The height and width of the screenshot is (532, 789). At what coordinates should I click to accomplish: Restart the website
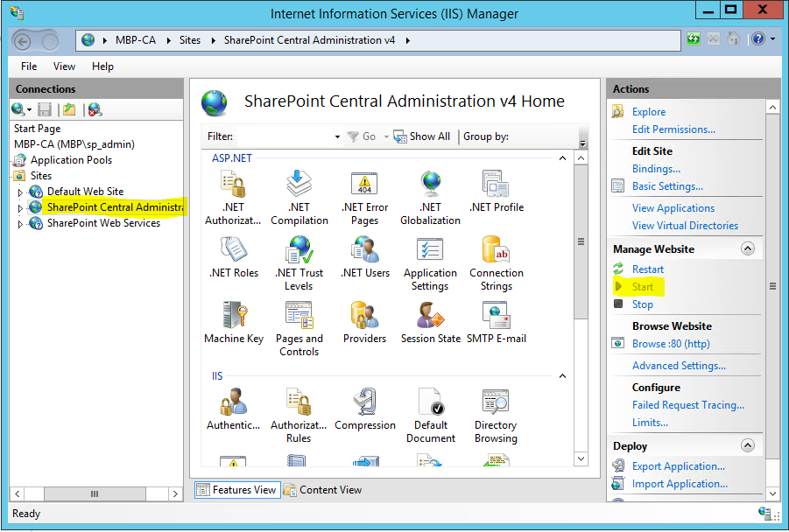tap(648, 269)
